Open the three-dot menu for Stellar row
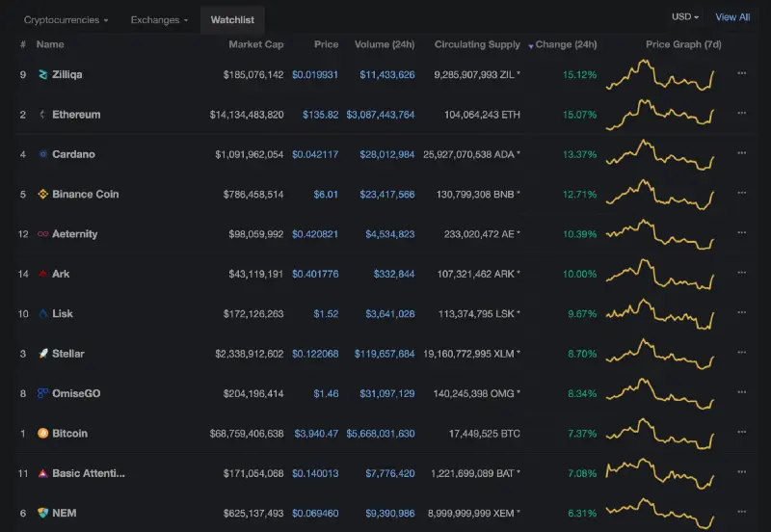771x532 pixels. pos(741,352)
